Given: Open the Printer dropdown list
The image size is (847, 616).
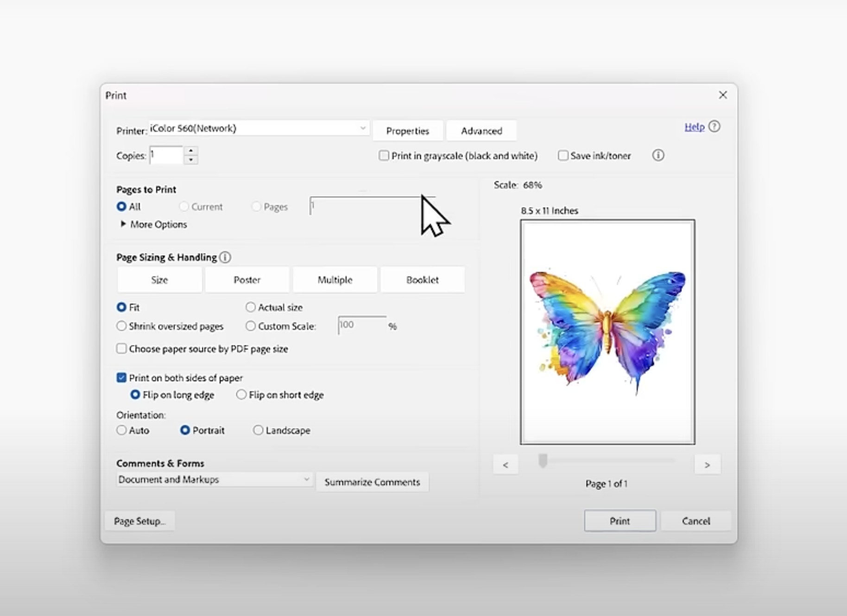Looking at the screenshot, I should click(x=259, y=128).
